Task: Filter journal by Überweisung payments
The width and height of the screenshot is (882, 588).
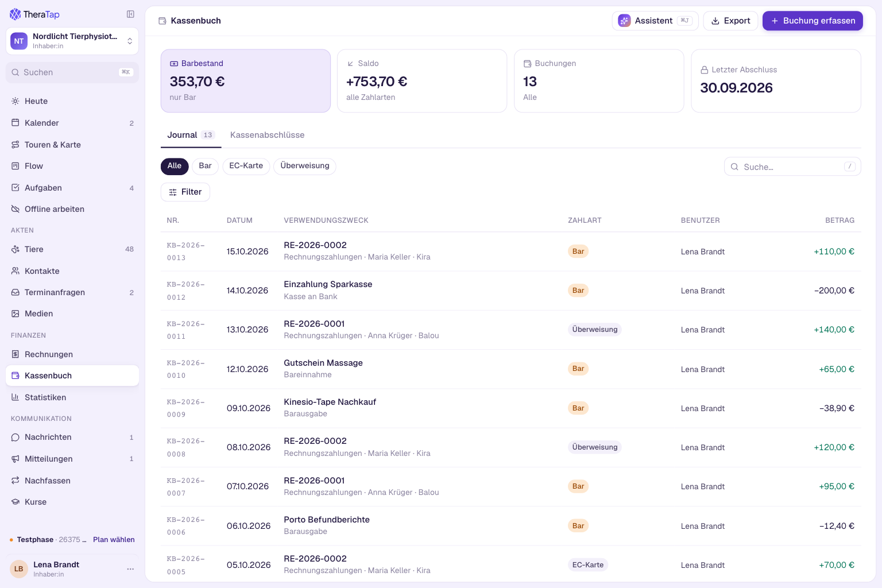Action: [305, 166]
